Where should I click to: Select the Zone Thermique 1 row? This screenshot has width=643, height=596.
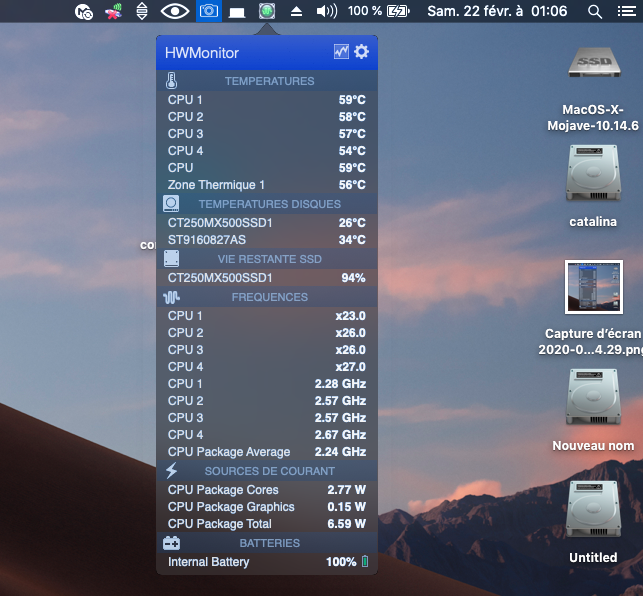pyautogui.click(x=267, y=185)
